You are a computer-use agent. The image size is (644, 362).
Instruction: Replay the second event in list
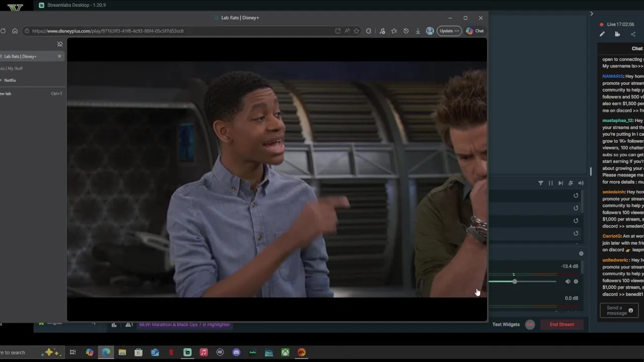pyautogui.click(x=576, y=208)
